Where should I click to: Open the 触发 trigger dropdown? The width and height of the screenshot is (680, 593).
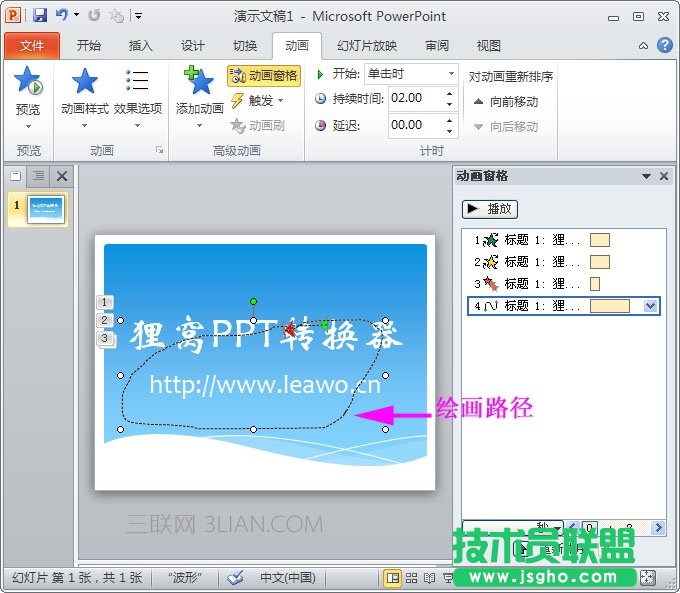[x=258, y=101]
